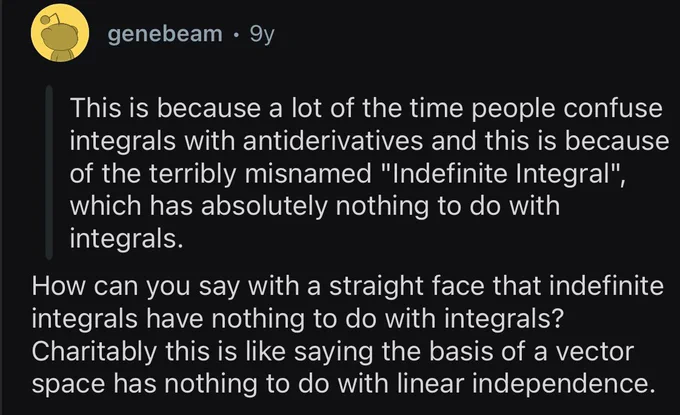Open genebeam's yellow Snoo avatar

point(60,33)
